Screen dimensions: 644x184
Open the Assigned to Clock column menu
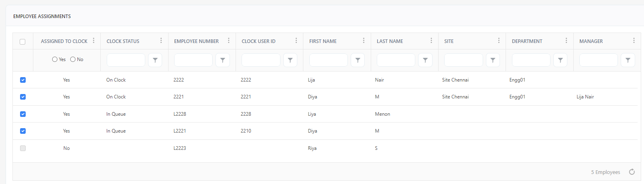coord(93,41)
